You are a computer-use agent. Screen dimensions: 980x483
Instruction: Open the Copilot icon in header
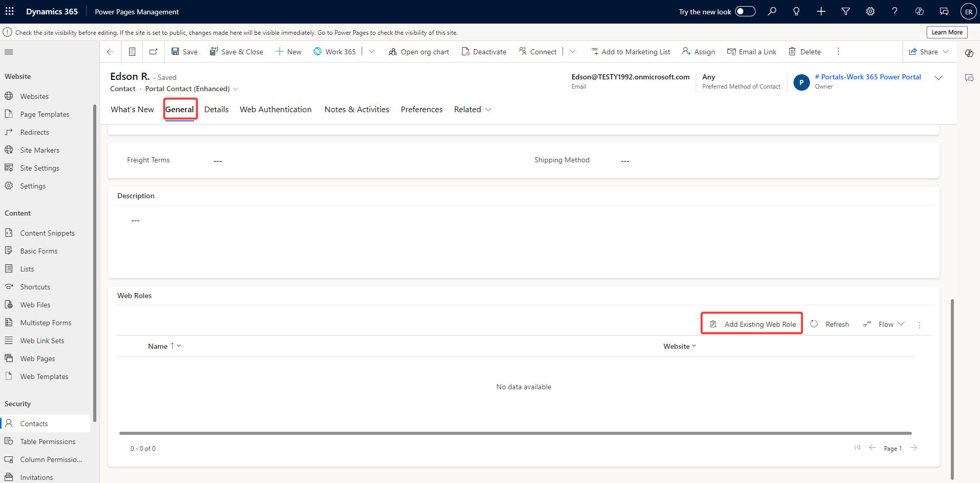tap(920, 11)
